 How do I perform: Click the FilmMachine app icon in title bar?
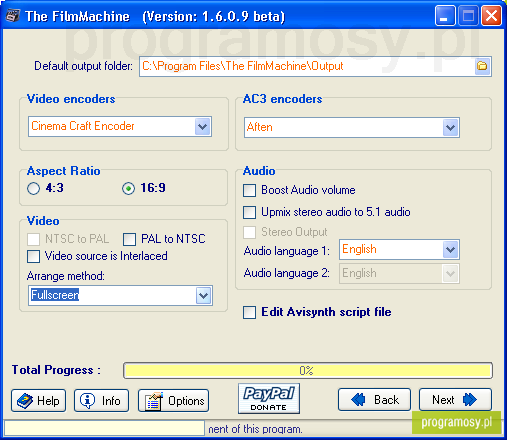(13, 16)
